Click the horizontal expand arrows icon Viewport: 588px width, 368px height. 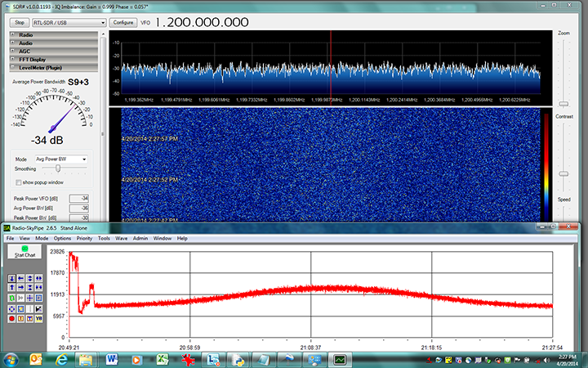pos(38,278)
